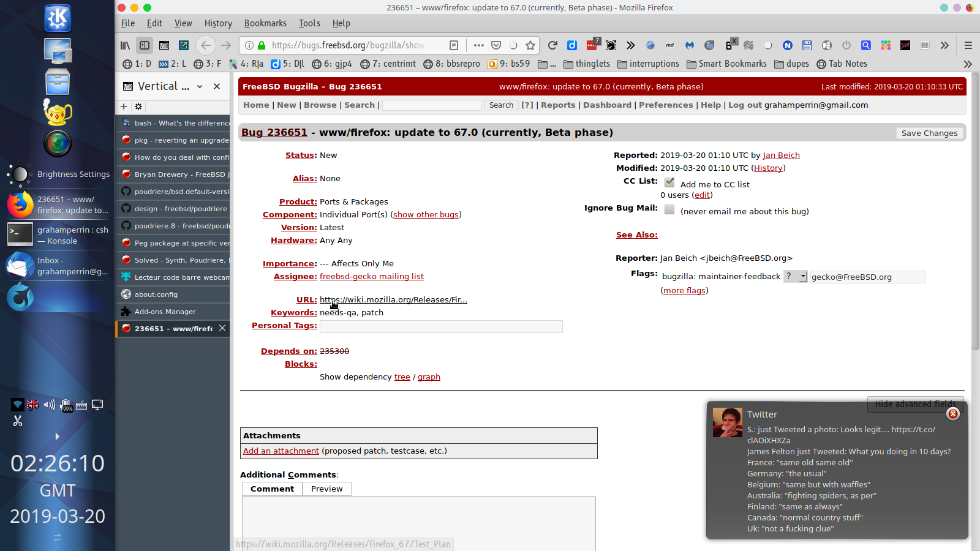Image resolution: width=980 pixels, height=551 pixels.
Task: Show more bookmarks toolbar items chevron
Action: click(x=968, y=64)
